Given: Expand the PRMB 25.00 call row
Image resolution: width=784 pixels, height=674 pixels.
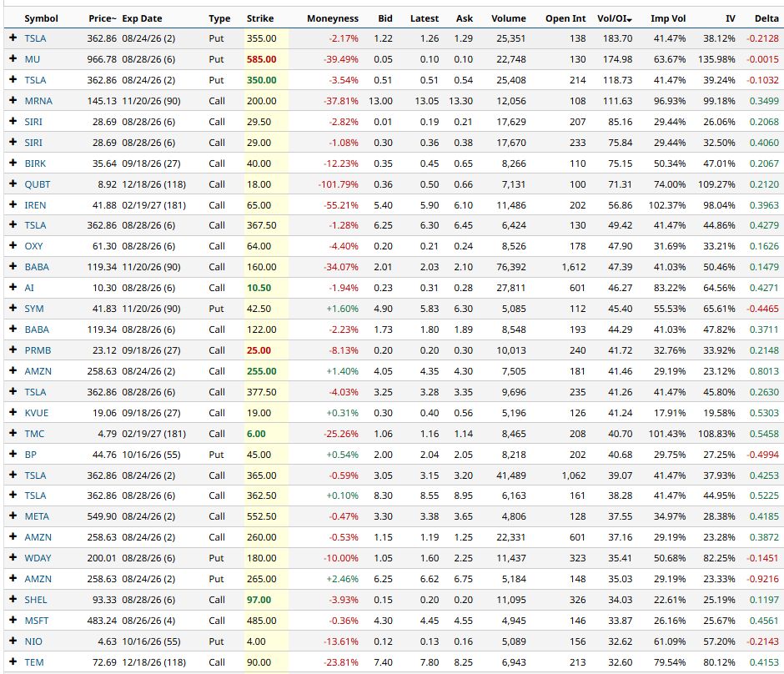Looking at the screenshot, I should pos(13,350).
